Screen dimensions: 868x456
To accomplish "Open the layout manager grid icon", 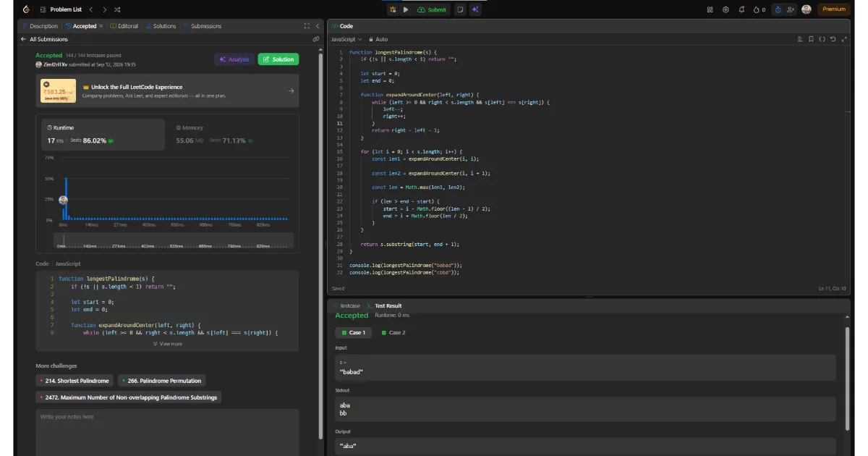I will pyautogui.click(x=710, y=9).
